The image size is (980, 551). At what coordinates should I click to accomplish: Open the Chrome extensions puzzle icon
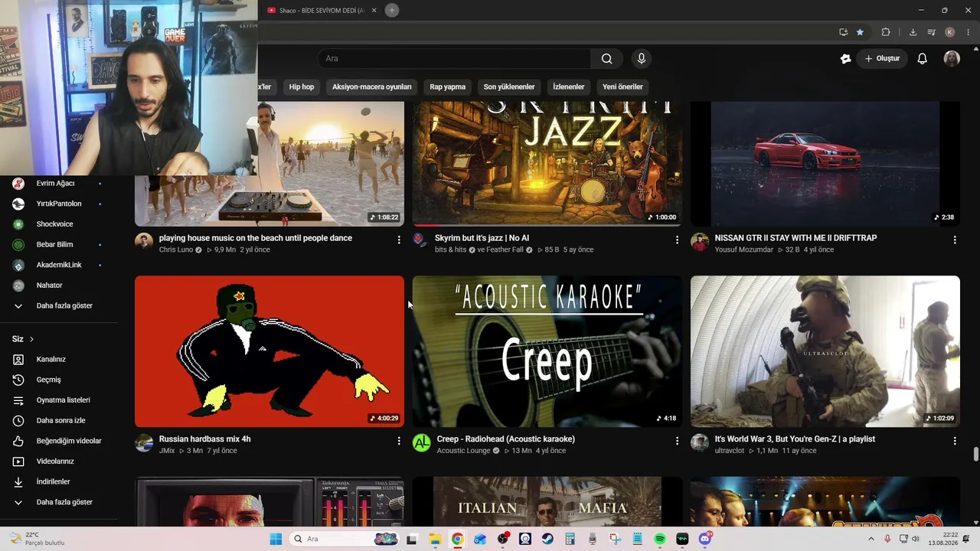tap(886, 32)
